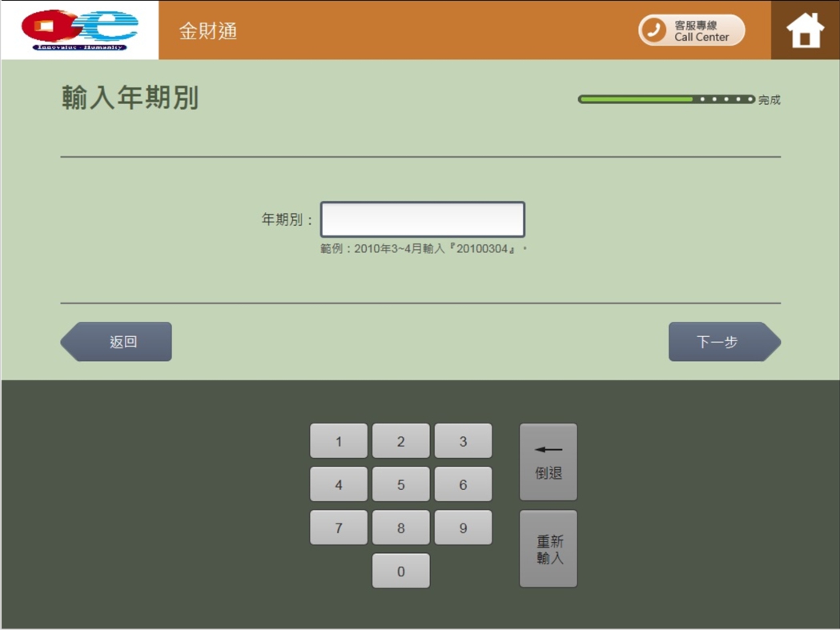Tap digit 9 on the keypad
Viewport: 840px width, 630px height.
(463, 527)
